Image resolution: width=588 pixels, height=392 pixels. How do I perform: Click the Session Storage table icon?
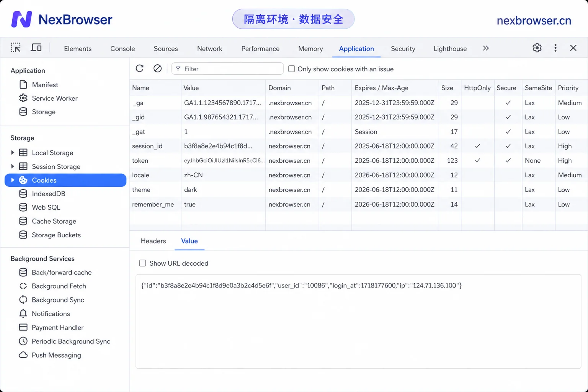coord(23,166)
